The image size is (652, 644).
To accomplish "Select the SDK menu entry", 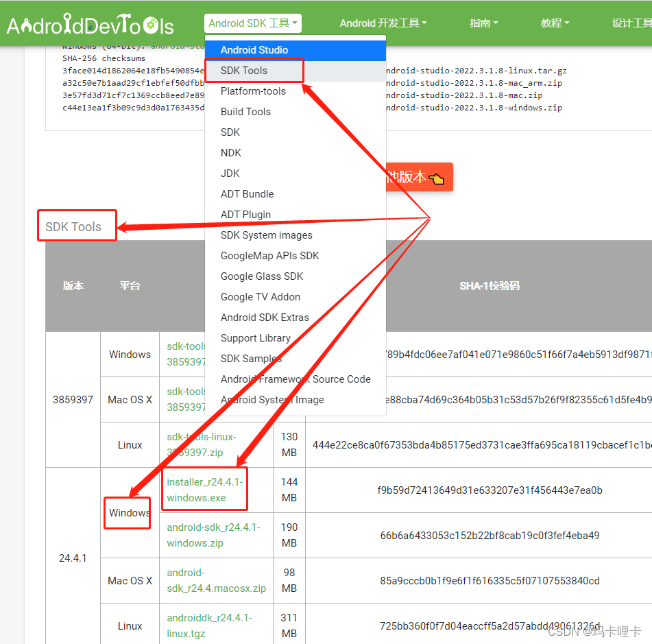I will (295, 132).
